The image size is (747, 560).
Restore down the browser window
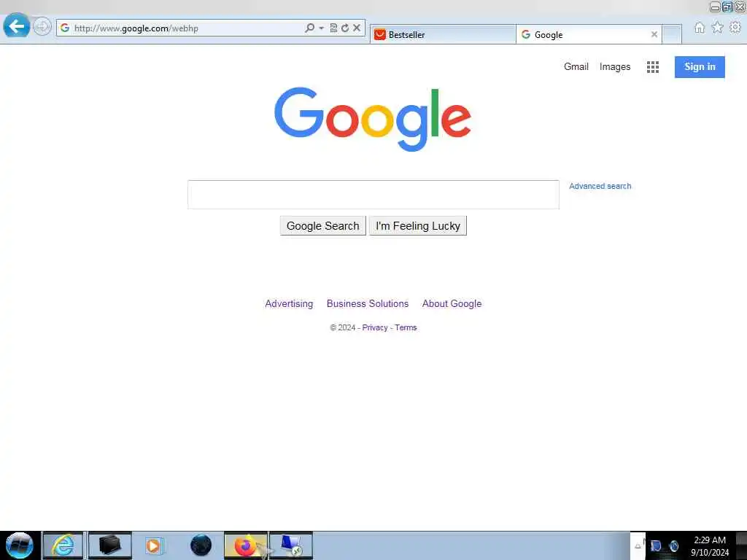pyautogui.click(x=727, y=7)
